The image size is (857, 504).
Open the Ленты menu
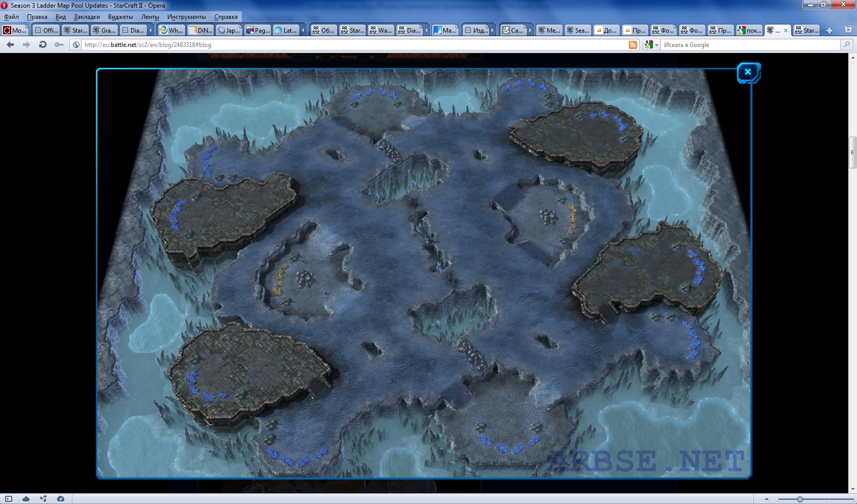pyautogui.click(x=150, y=17)
